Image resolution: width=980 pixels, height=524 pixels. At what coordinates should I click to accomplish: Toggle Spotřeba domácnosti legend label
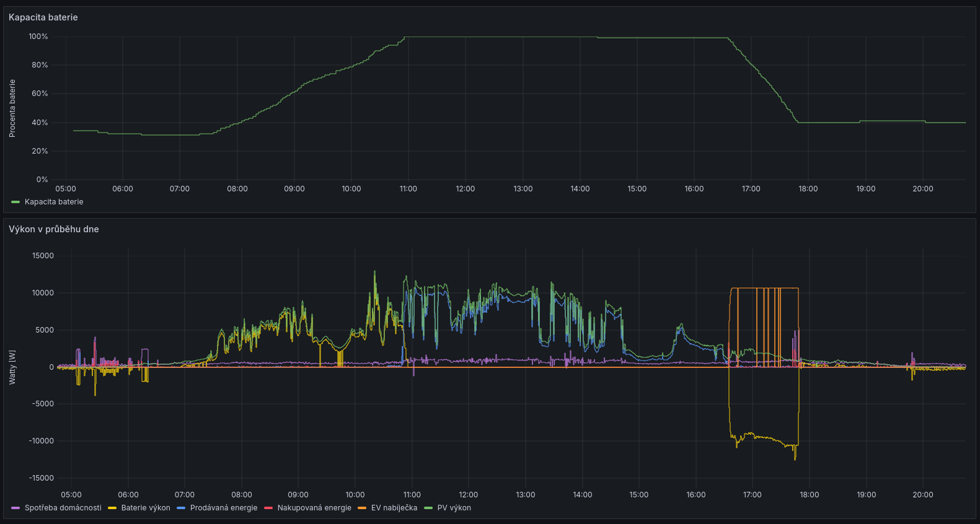(x=63, y=508)
